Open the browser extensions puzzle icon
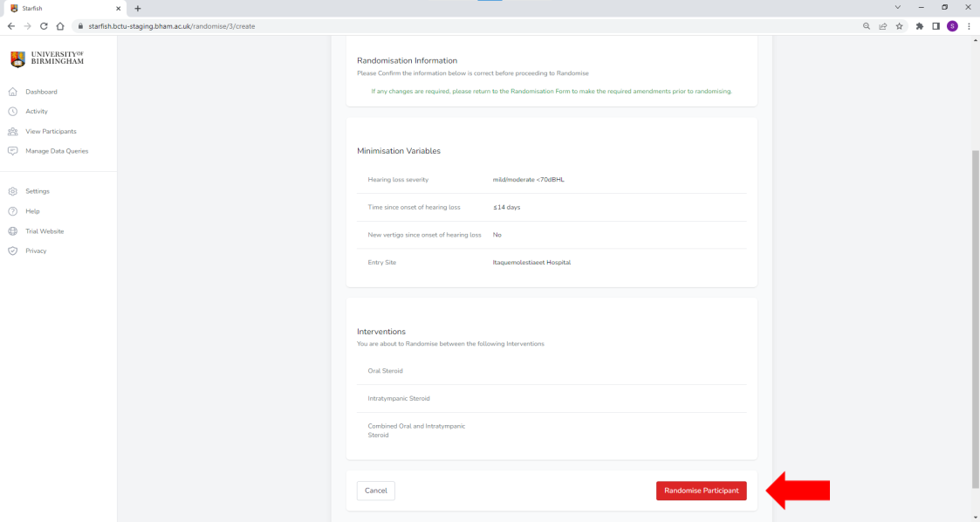 [919, 26]
